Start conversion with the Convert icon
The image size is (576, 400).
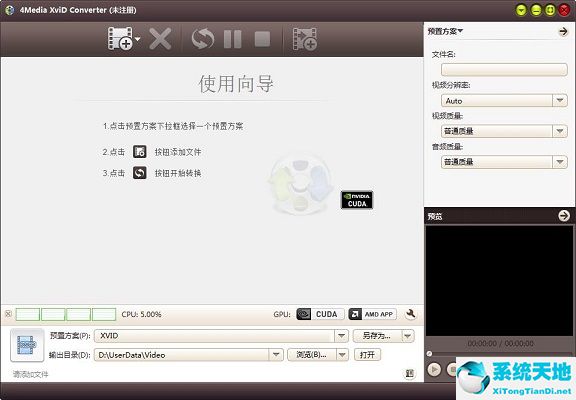pyautogui.click(x=203, y=39)
